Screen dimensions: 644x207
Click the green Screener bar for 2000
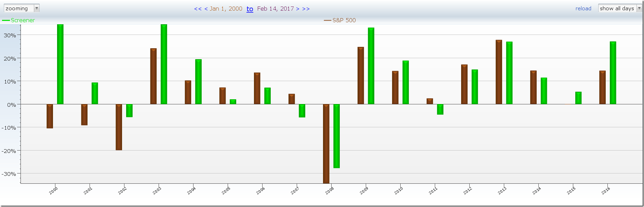pos(60,64)
